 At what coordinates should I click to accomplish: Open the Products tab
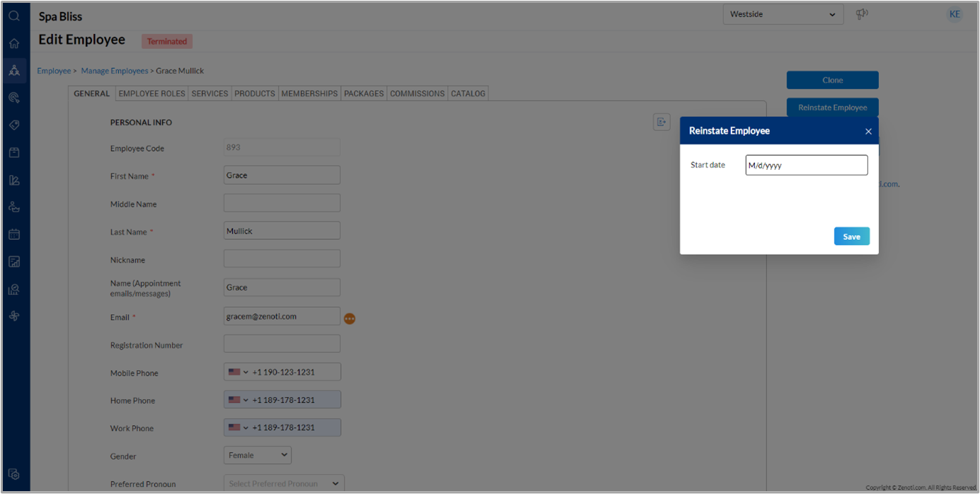[x=255, y=93]
